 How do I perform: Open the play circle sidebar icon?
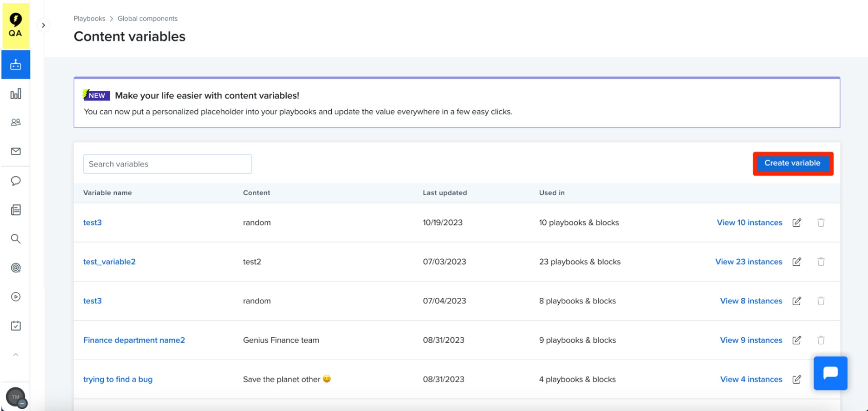[x=16, y=297]
